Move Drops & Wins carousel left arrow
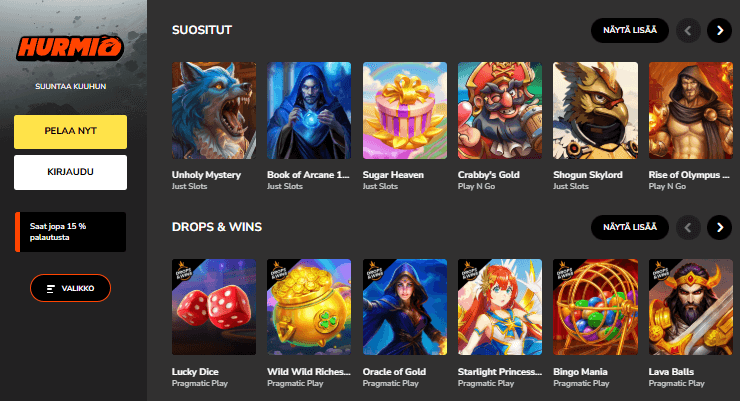The height and width of the screenshot is (401, 740). click(688, 228)
